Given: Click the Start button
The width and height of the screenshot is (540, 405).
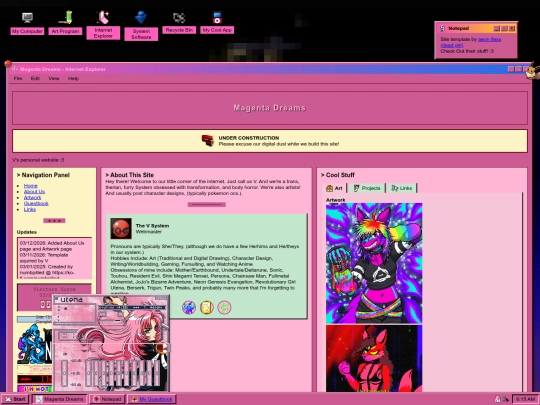Looking at the screenshot, I should (15, 399).
